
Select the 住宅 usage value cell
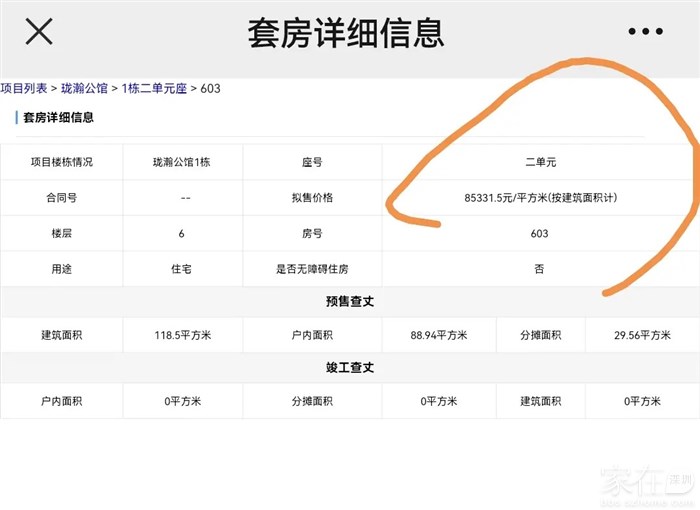point(182,270)
